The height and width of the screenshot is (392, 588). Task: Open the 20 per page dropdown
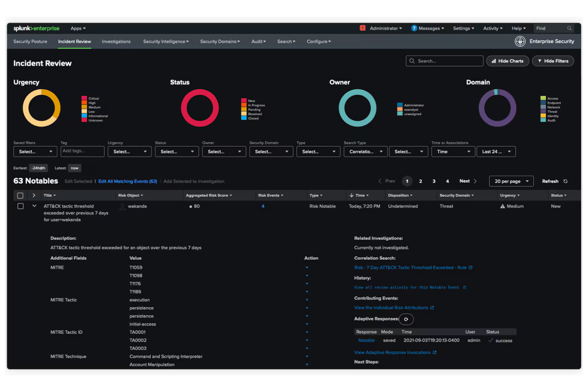[x=511, y=181]
